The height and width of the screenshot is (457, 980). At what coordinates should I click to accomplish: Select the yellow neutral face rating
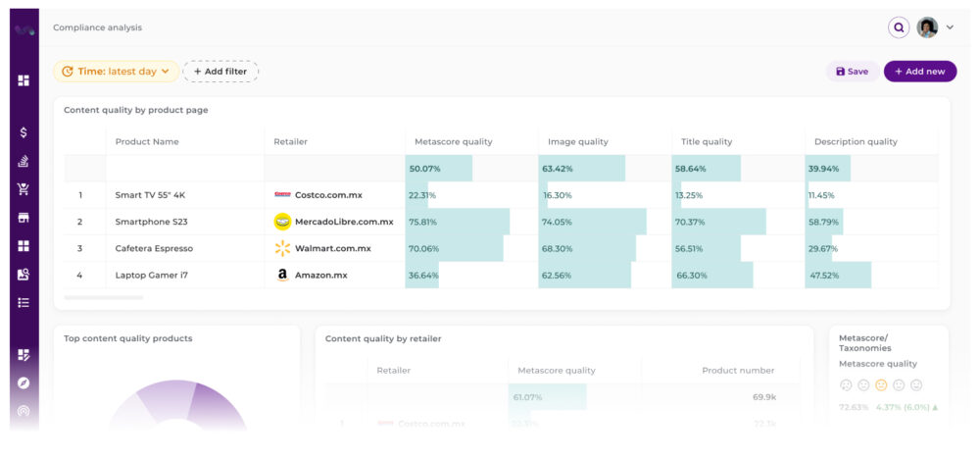881,385
